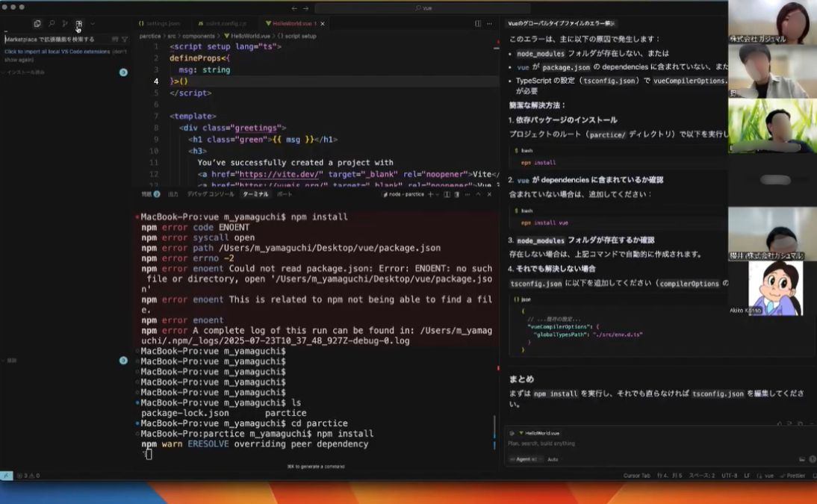The height and width of the screenshot is (504, 817).
Task: Add a new terminal with plus icon
Action: pyautogui.click(x=430, y=194)
